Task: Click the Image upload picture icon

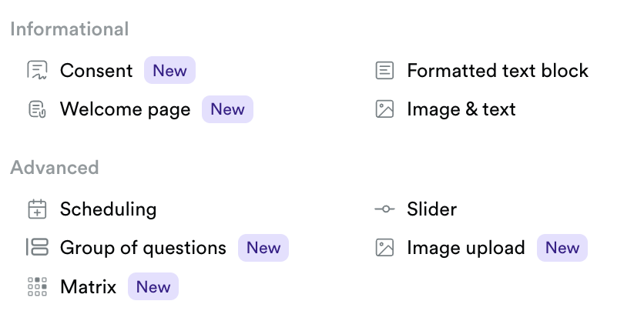Action: [384, 247]
